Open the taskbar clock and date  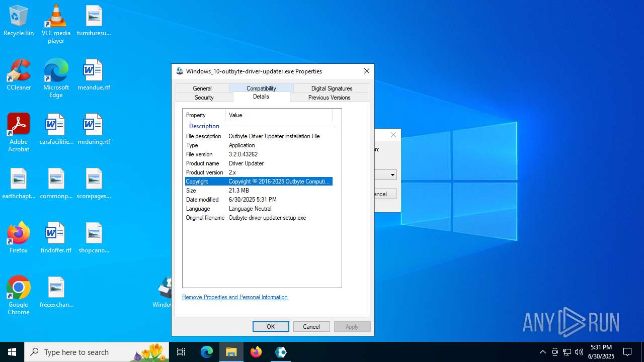pyautogui.click(x=601, y=352)
